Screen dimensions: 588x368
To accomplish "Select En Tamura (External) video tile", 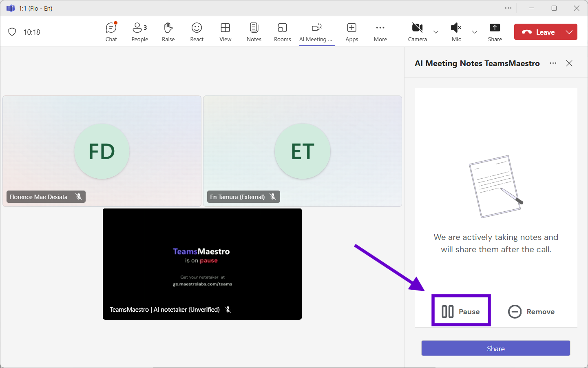I will (303, 151).
